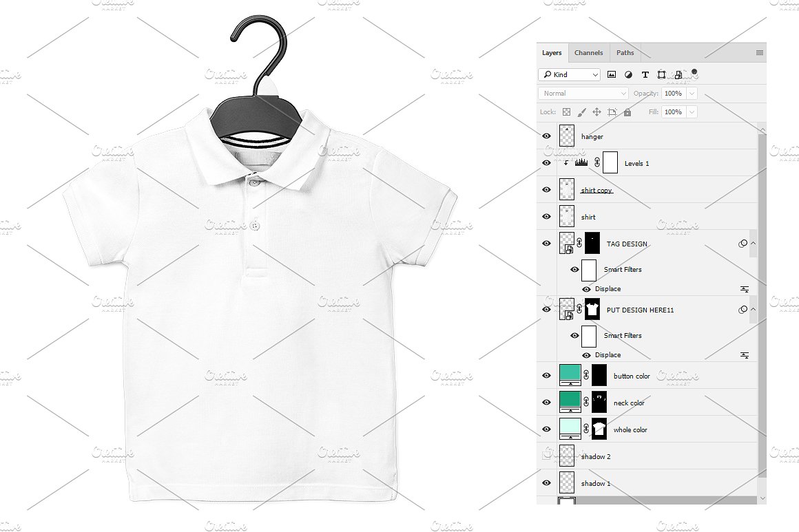Switch to the Paths tab
The width and height of the screenshot is (799, 532).
point(625,52)
